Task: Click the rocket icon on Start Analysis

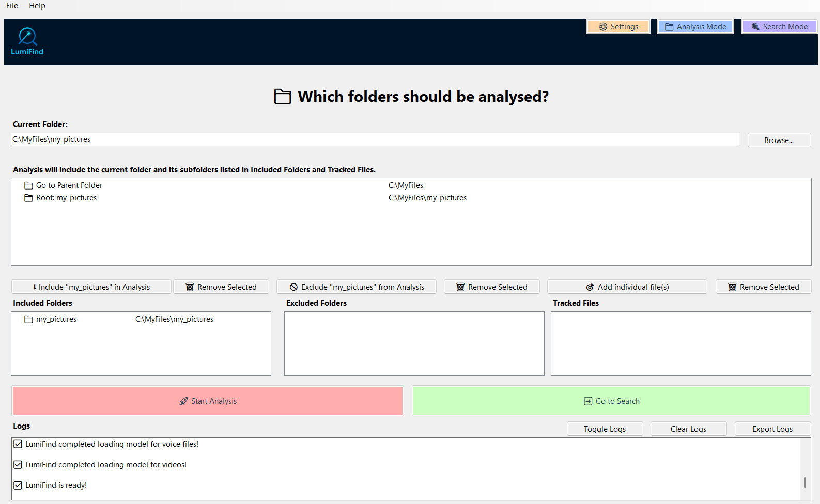Action: [x=183, y=401]
